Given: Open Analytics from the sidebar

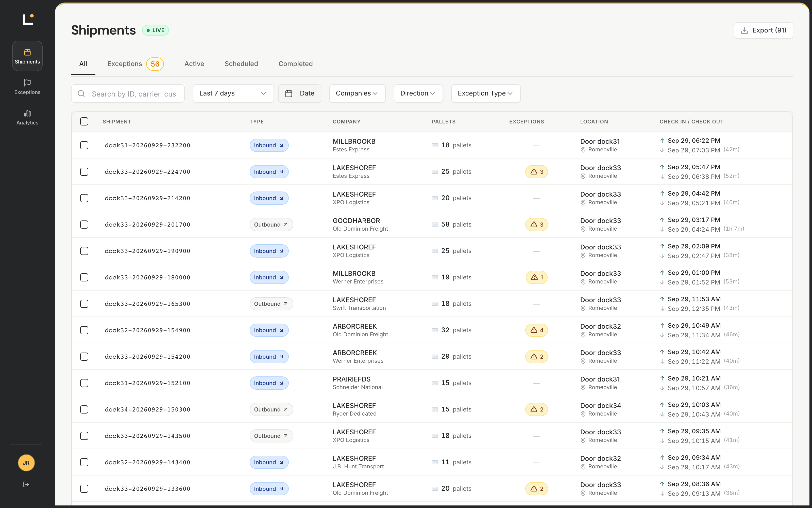Looking at the screenshot, I should 27,117.
